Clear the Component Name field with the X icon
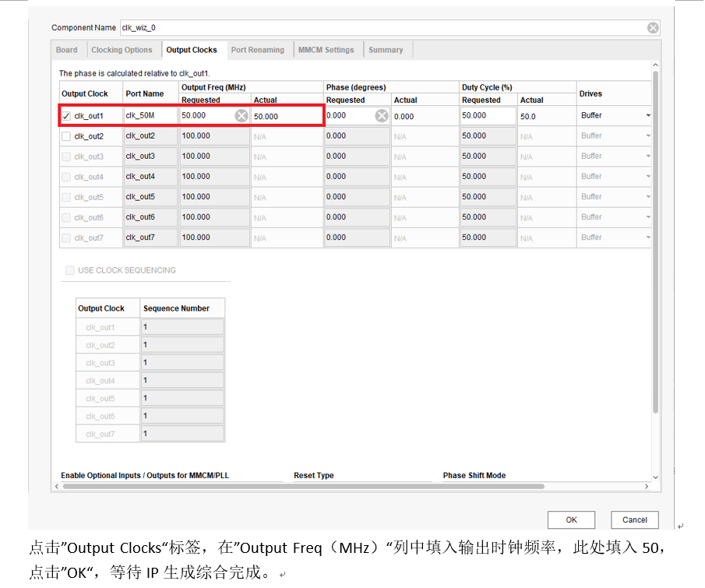The width and height of the screenshot is (705, 588). (x=653, y=28)
